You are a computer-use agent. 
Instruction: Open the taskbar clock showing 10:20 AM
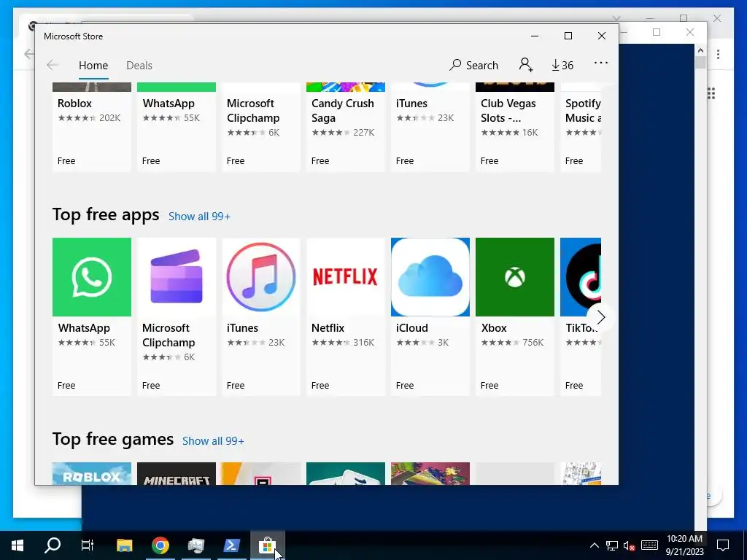[x=684, y=545]
